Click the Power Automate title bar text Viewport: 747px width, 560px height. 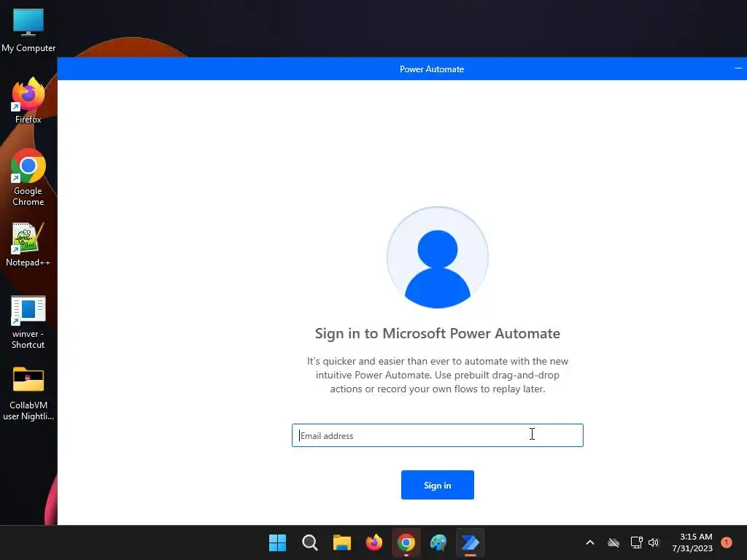(x=432, y=69)
